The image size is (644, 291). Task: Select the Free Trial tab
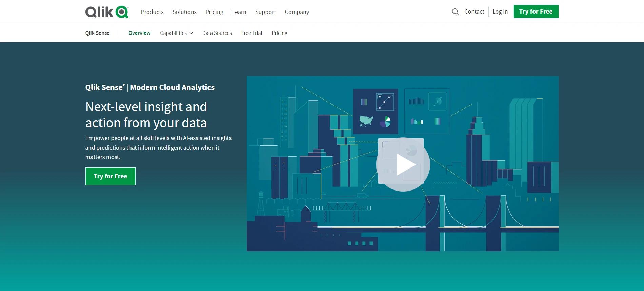pyautogui.click(x=251, y=33)
